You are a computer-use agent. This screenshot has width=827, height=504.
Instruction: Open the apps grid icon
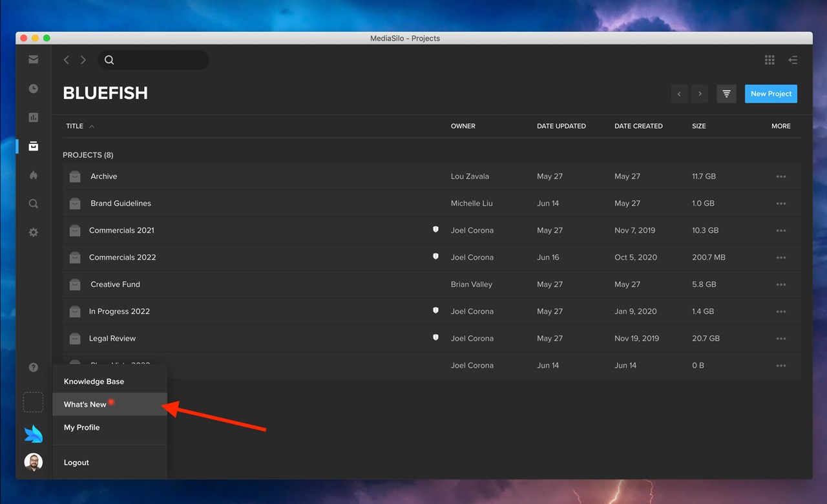[x=769, y=60]
